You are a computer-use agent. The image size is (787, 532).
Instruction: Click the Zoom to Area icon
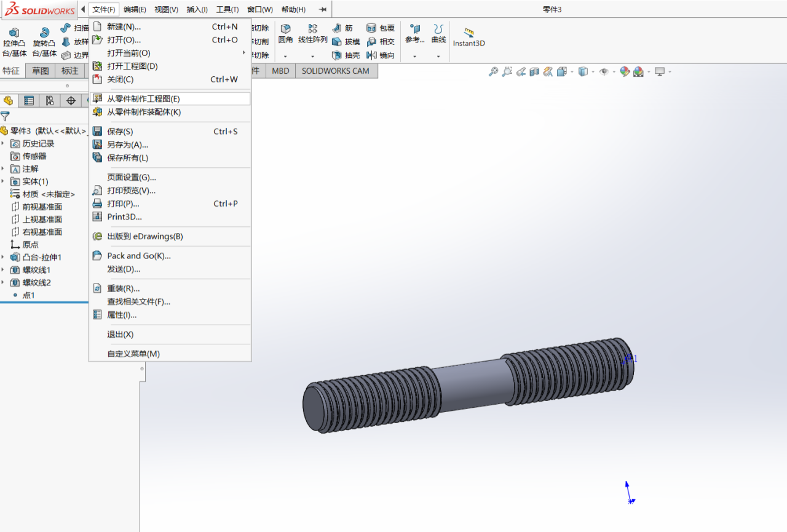pos(507,72)
